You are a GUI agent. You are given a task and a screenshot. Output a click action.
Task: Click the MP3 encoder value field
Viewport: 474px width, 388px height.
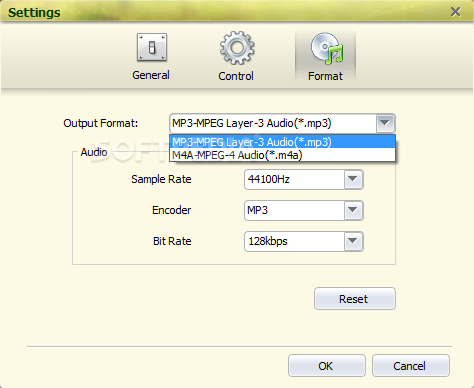pyautogui.click(x=294, y=210)
